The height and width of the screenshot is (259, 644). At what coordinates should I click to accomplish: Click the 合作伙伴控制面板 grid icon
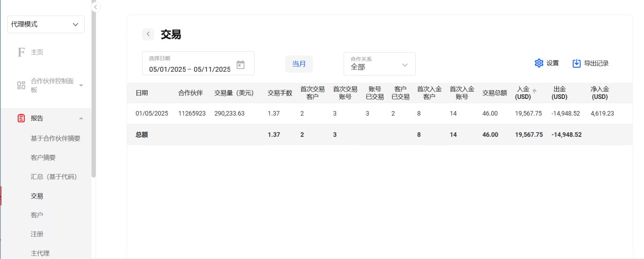[x=21, y=85]
